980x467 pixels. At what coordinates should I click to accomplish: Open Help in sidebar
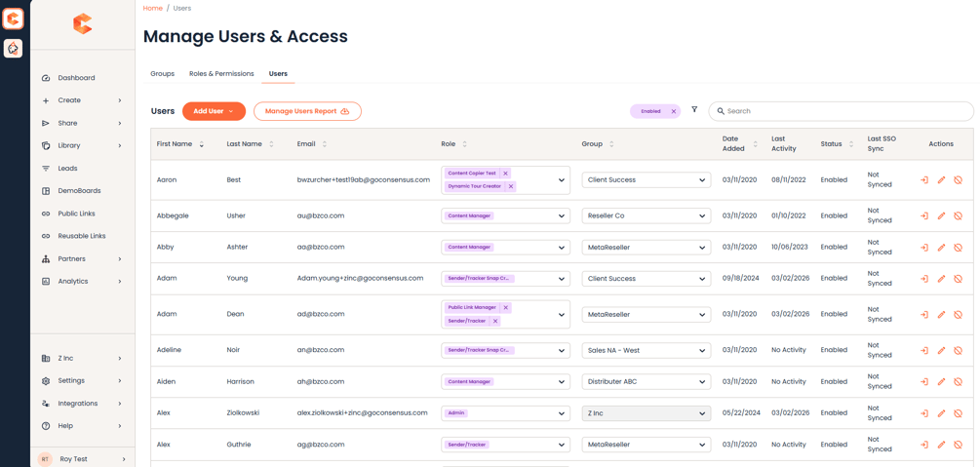tap(82, 426)
